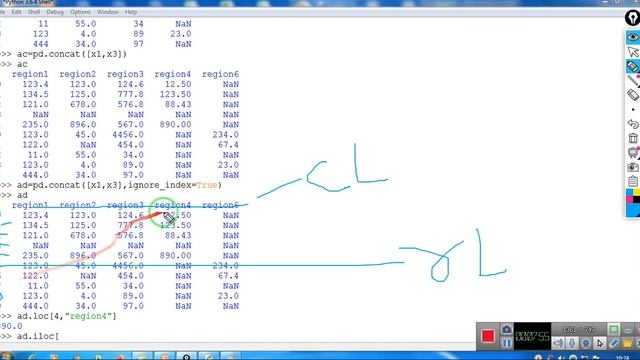Open the Window menu
This screenshot has width=640, height=360.
pos(108,12)
